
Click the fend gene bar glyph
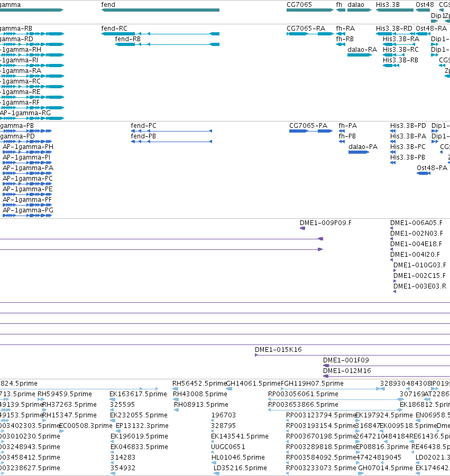click(160, 10)
